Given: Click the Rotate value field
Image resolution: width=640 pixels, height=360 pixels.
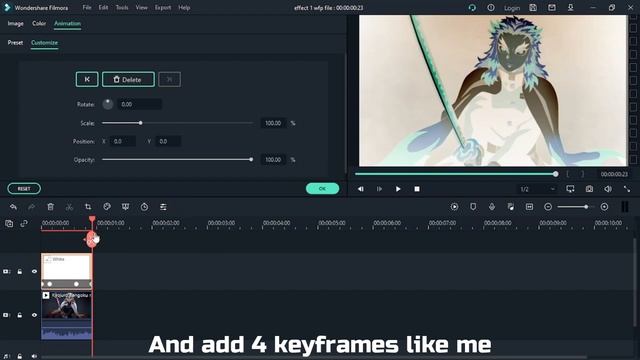Looking at the screenshot, I should [x=139, y=104].
